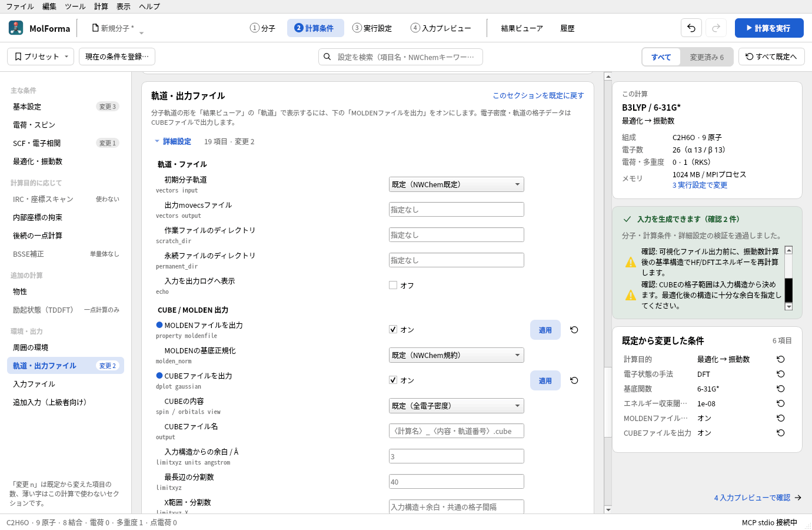
Task: Click このセクションを既定に戻す link
Action: (x=538, y=95)
